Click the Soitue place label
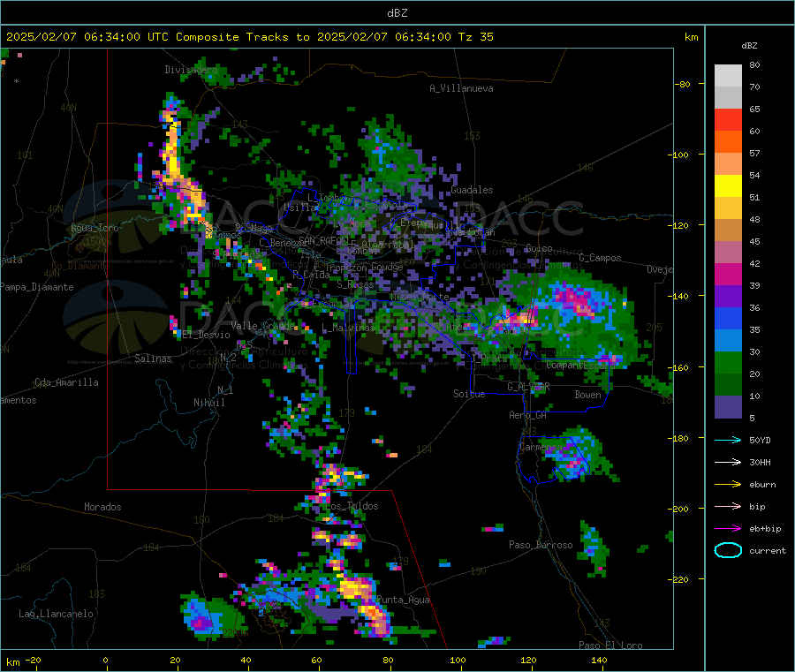The width and height of the screenshot is (795, 672). pyautogui.click(x=469, y=394)
